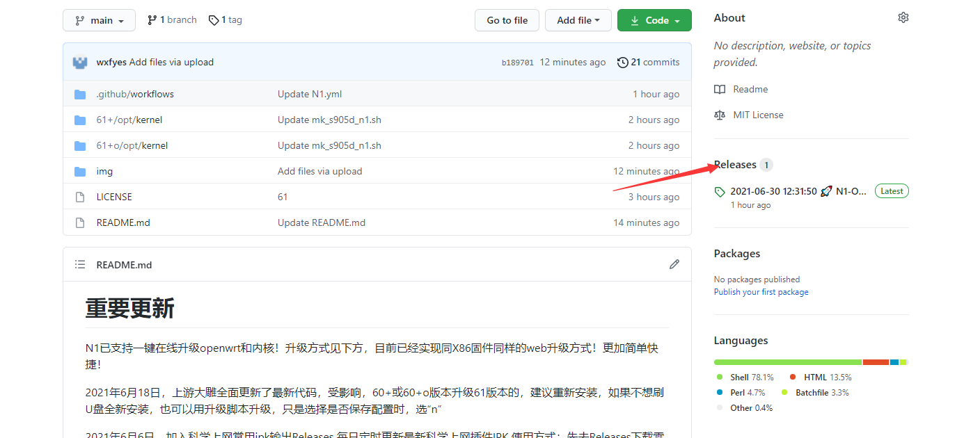
Task: Click the MIT License scales icon
Action: click(x=719, y=115)
